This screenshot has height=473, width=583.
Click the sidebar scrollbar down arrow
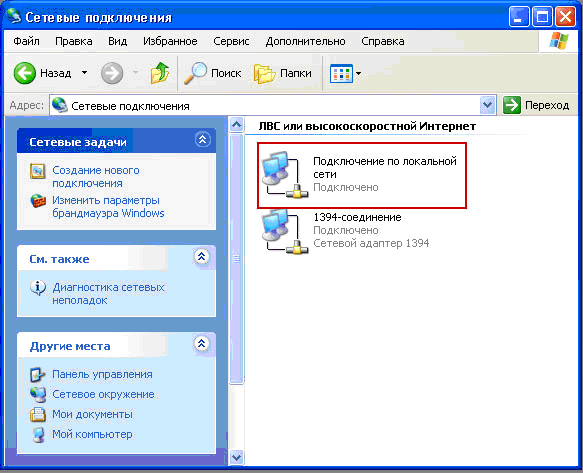click(x=237, y=457)
